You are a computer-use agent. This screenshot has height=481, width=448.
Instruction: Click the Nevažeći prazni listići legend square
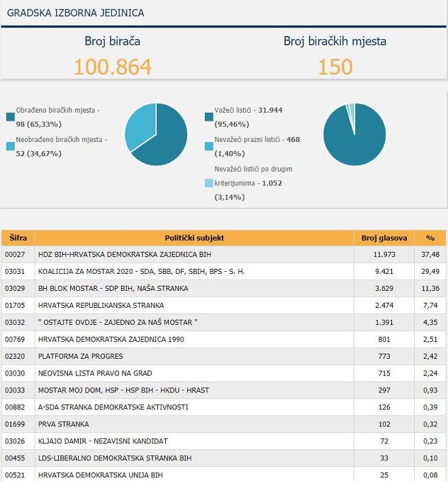tap(209, 146)
